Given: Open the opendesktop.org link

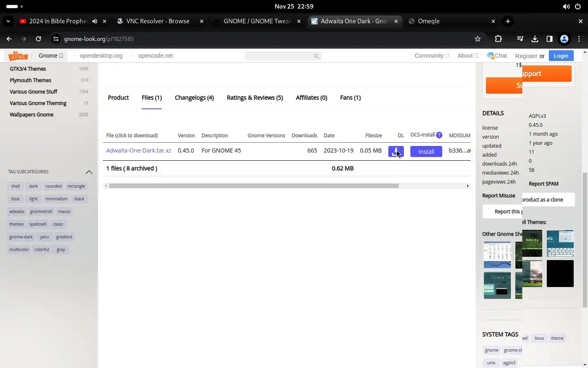Looking at the screenshot, I should (x=101, y=56).
